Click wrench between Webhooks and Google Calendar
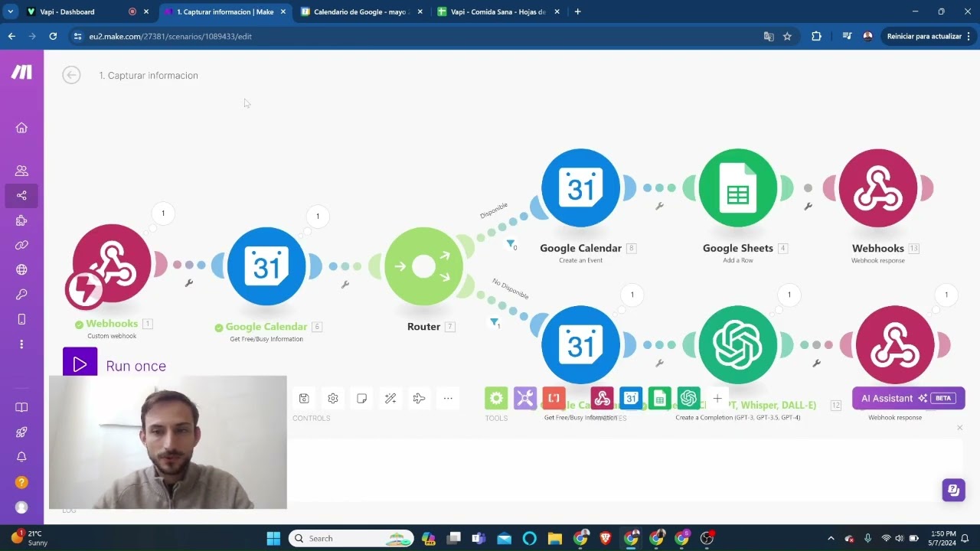 point(189,283)
